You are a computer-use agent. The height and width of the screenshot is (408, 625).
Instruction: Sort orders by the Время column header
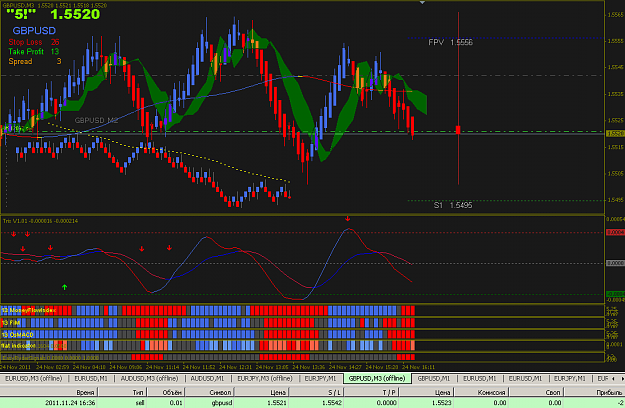coord(49,392)
